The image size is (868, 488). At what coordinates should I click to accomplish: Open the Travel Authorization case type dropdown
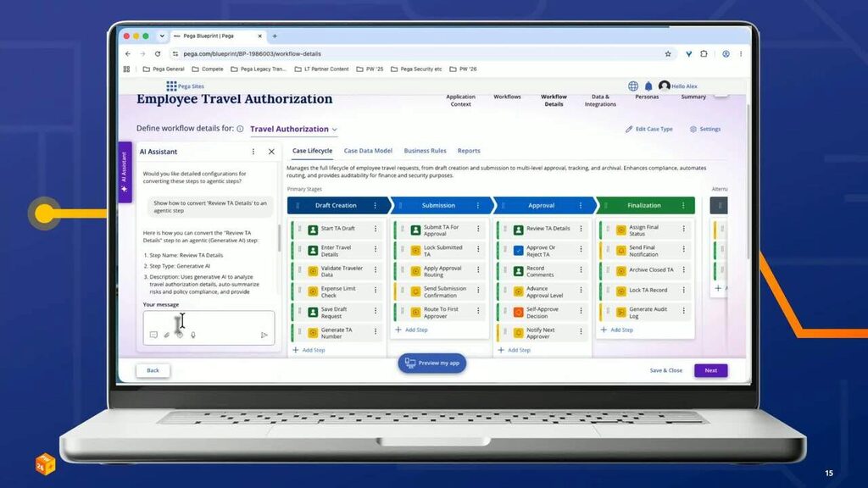[x=293, y=129]
